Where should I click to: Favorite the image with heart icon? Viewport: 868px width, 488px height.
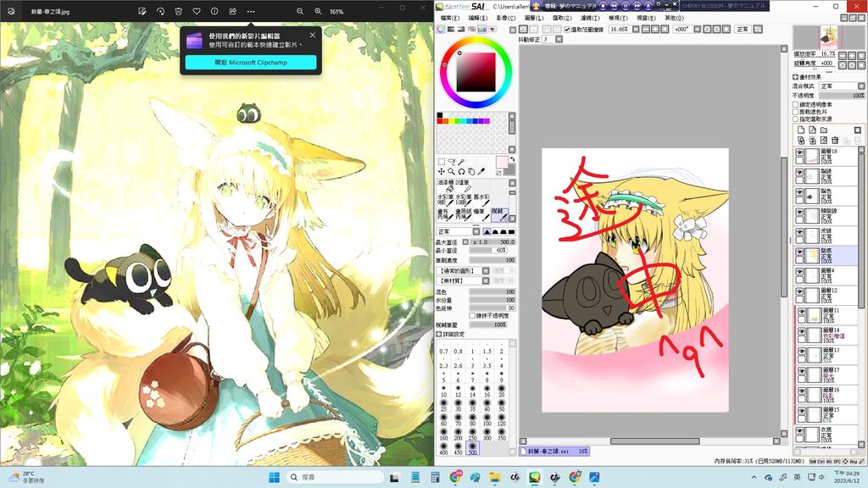tap(197, 11)
